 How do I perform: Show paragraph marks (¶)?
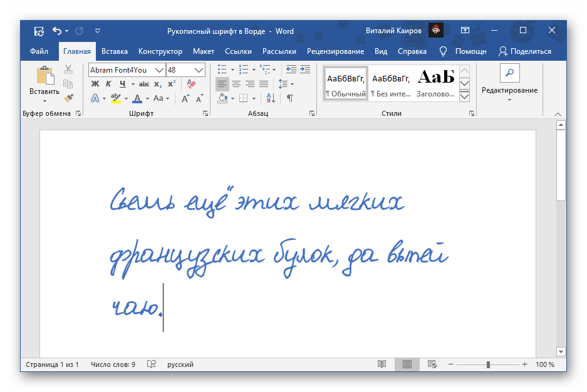[290, 98]
